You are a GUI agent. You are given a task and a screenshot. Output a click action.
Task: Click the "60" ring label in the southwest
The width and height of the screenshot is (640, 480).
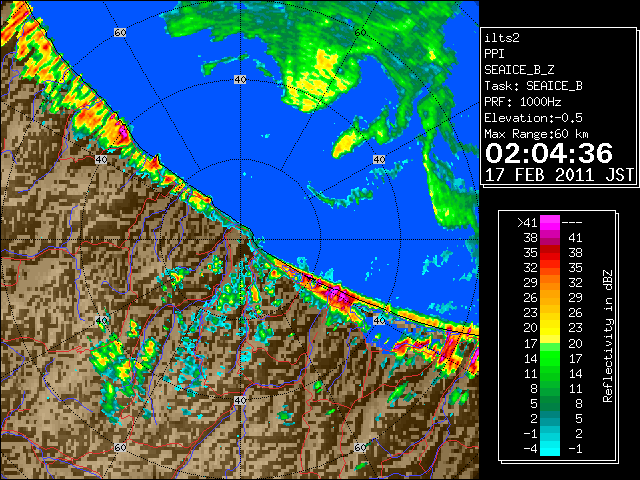pyautogui.click(x=120, y=447)
